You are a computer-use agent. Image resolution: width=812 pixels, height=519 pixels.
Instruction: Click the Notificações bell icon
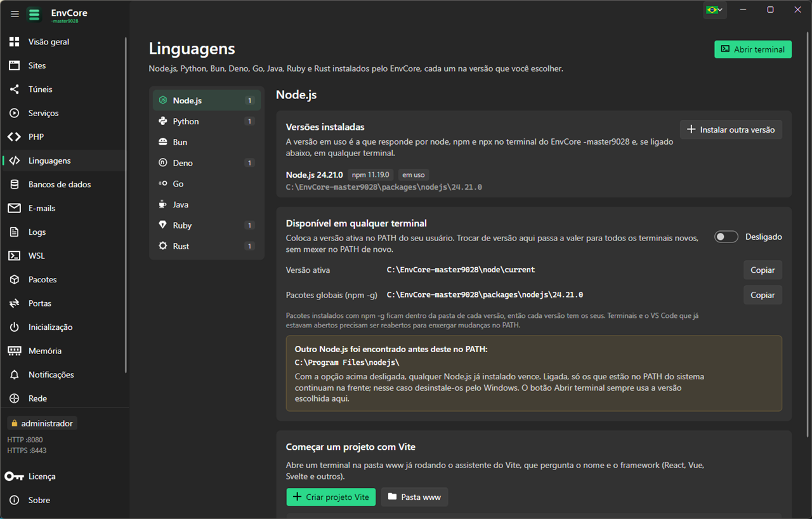click(x=14, y=375)
